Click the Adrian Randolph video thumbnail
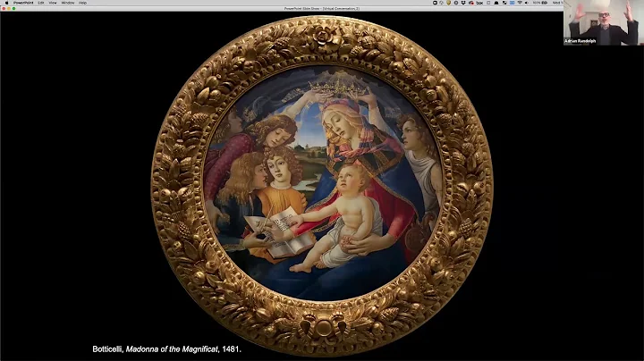The image size is (644, 361). (x=604, y=22)
